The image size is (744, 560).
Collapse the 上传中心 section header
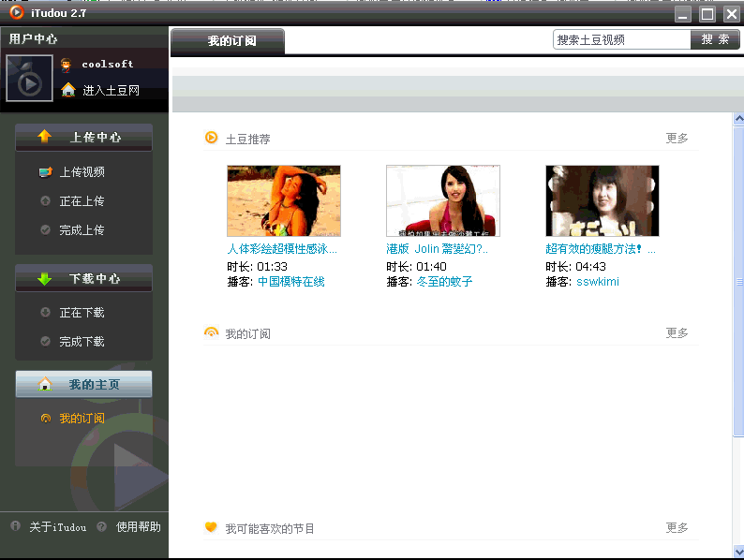click(x=83, y=138)
